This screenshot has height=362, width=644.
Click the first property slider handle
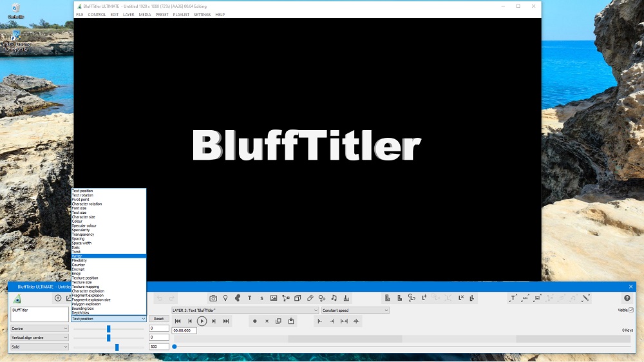(108, 329)
